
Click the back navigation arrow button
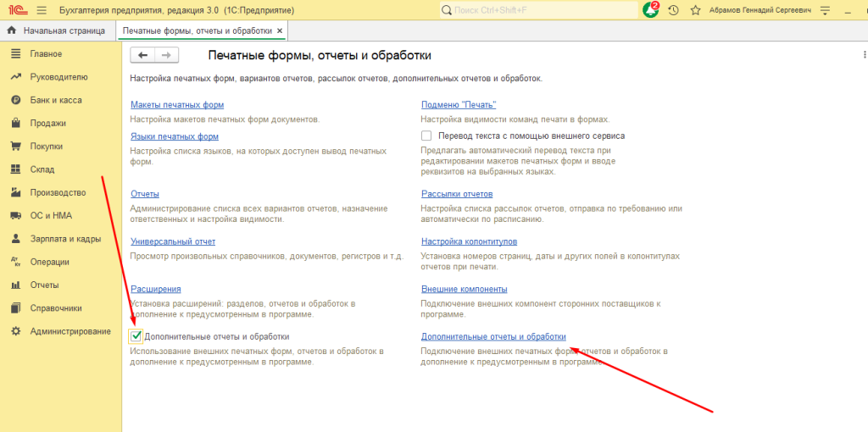[142, 55]
